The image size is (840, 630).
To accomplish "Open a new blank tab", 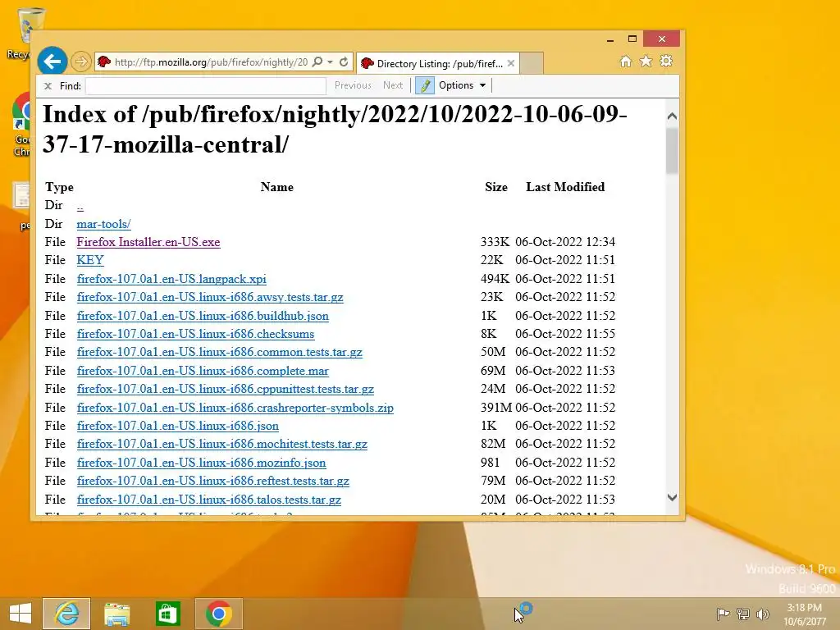I will coord(532,63).
